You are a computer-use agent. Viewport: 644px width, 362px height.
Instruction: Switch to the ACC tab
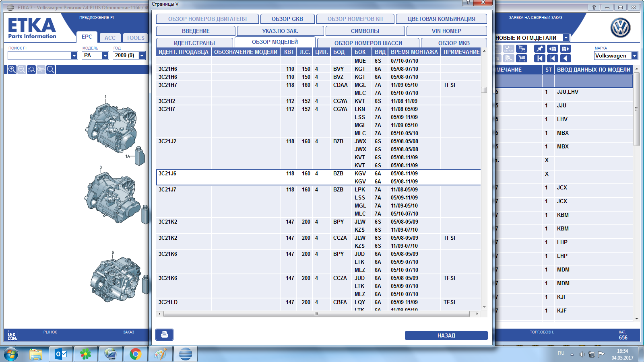pyautogui.click(x=110, y=38)
